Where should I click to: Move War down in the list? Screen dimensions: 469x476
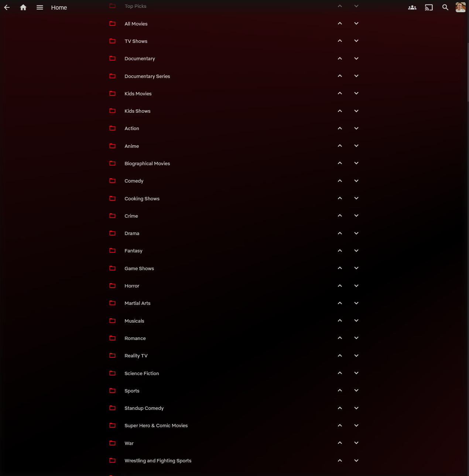356,443
